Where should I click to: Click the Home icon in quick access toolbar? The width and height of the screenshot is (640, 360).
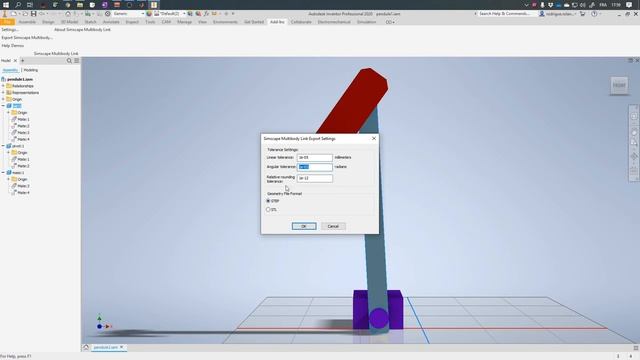pos(68,14)
